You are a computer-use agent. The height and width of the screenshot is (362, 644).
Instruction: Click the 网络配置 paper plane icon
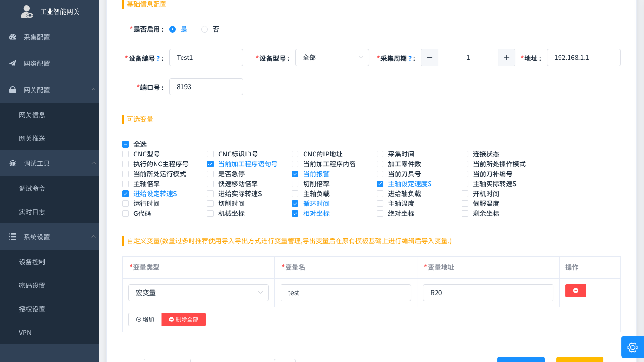pos(13,63)
